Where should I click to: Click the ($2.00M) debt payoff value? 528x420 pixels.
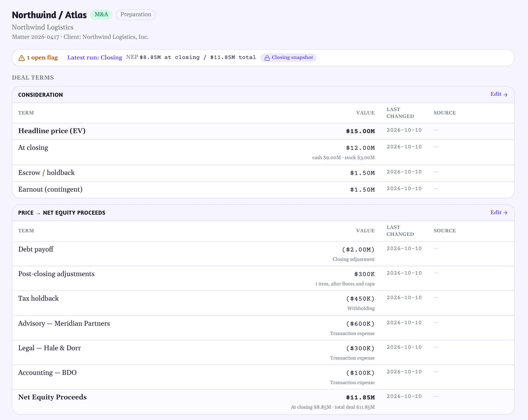point(358,249)
